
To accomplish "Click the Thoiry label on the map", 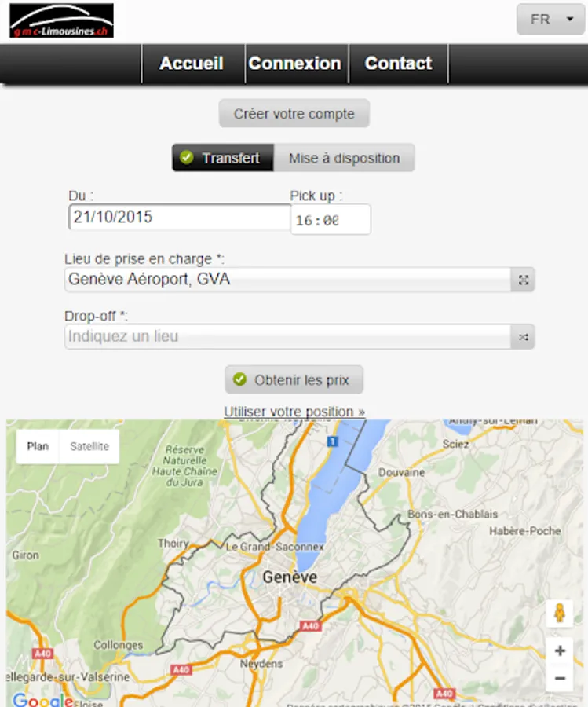I will 173,544.
